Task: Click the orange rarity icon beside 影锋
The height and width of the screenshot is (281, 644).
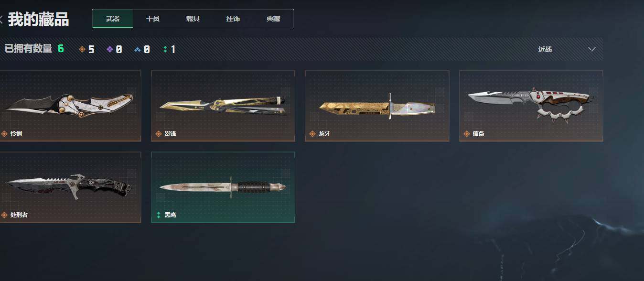Action: (158, 134)
